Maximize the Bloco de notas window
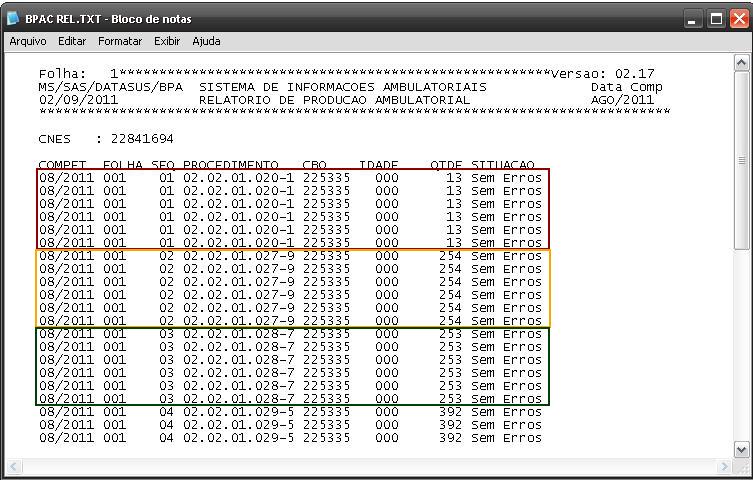Image resolution: width=753 pixels, height=480 pixels. pos(717,19)
